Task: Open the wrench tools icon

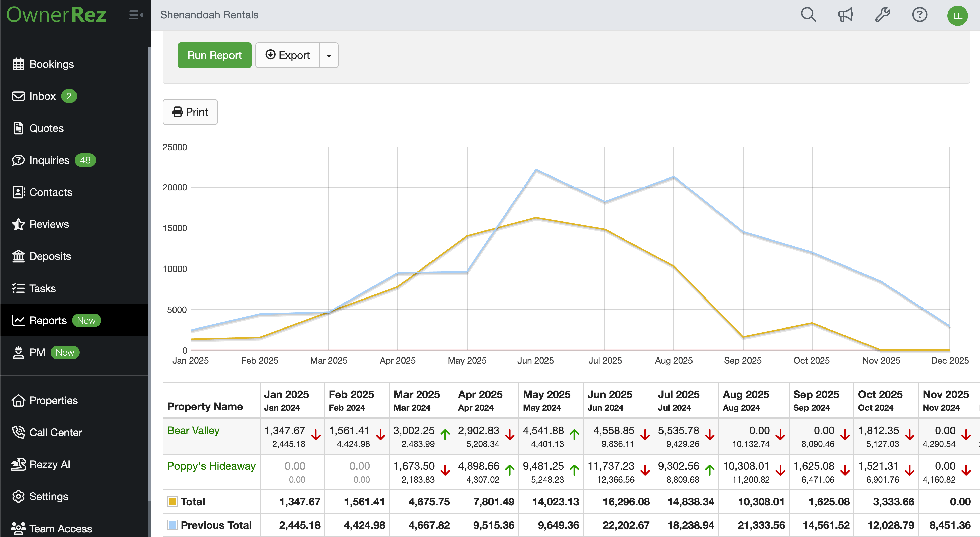Action: click(883, 15)
